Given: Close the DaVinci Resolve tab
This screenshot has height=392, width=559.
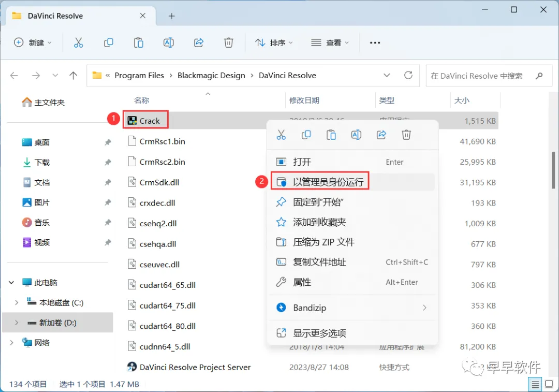Looking at the screenshot, I should (x=143, y=16).
